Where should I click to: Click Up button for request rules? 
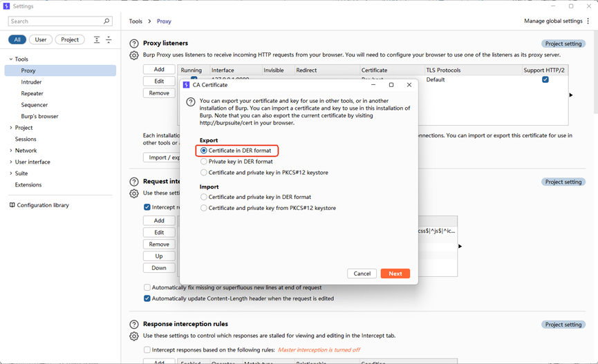point(159,256)
